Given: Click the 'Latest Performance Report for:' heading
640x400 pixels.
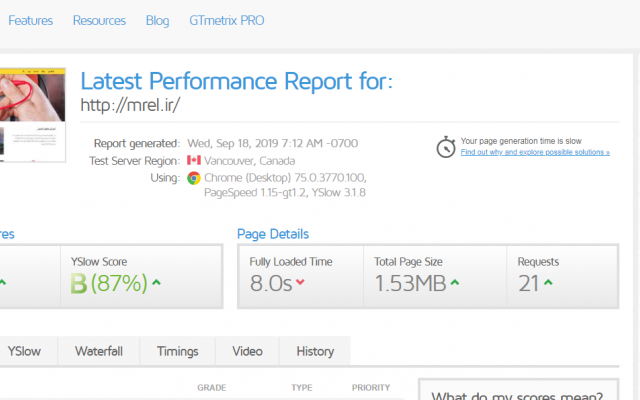Looking at the screenshot, I should [236, 81].
